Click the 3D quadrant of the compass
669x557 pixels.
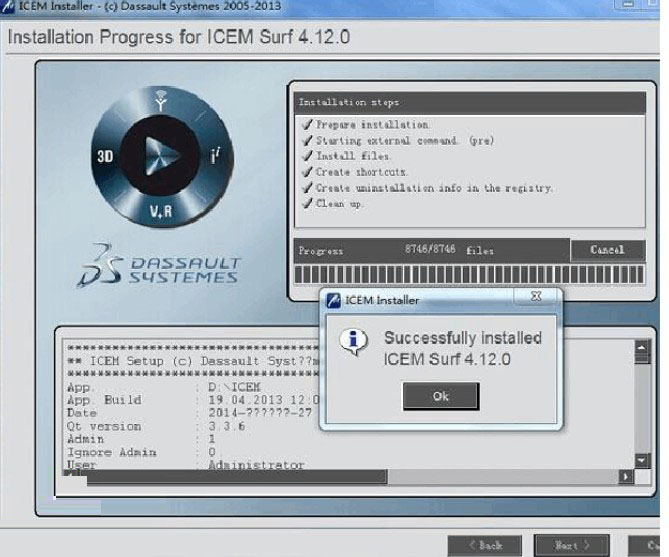pos(105,157)
